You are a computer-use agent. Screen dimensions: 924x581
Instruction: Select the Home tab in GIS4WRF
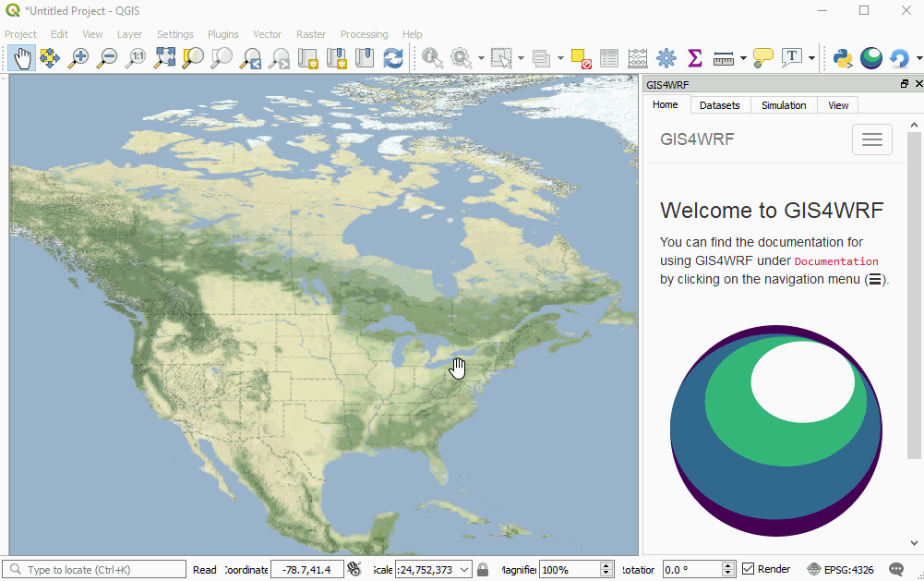(x=666, y=104)
